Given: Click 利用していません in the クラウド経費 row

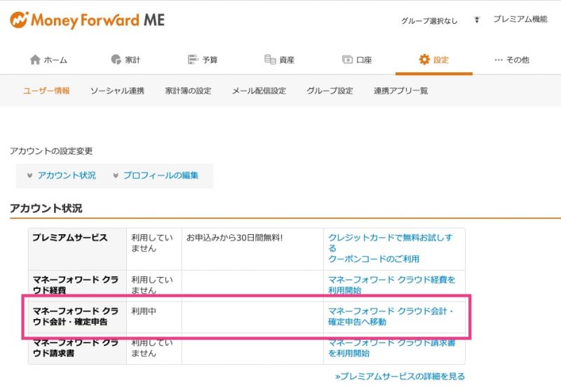Looking at the screenshot, I should click(152, 285).
